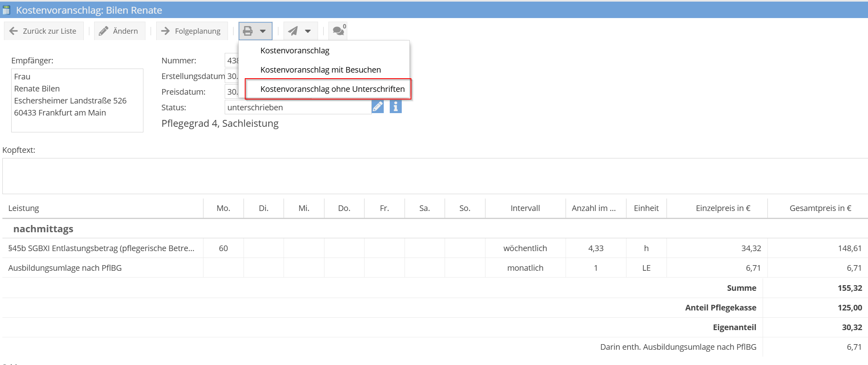Viewport: 868px width, 365px height.
Task: Click the So. column header
Action: pyautogui.click(x=465, y=208)
